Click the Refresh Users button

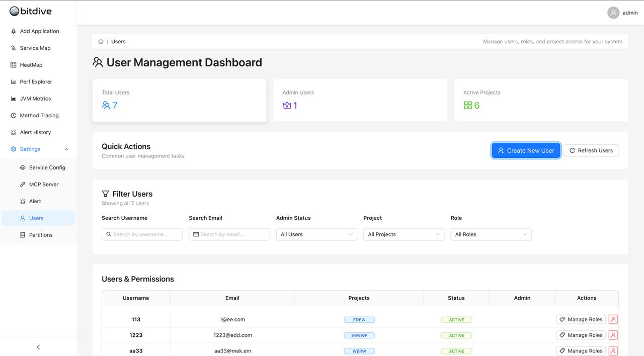click(591, 150)
